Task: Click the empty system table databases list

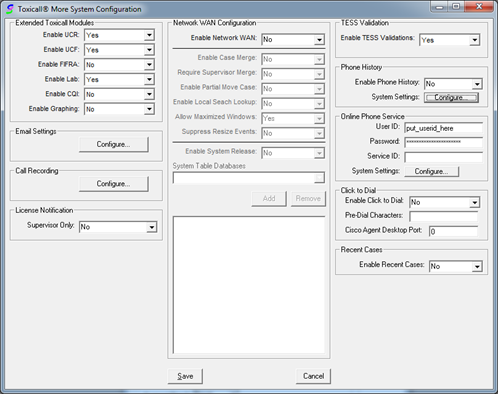Action: [249, 285]
